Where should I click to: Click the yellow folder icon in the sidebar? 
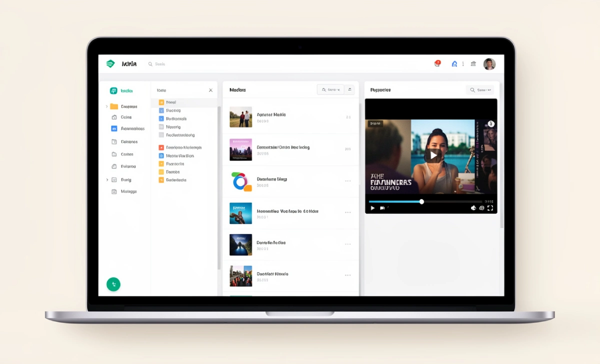pos(114,106)
